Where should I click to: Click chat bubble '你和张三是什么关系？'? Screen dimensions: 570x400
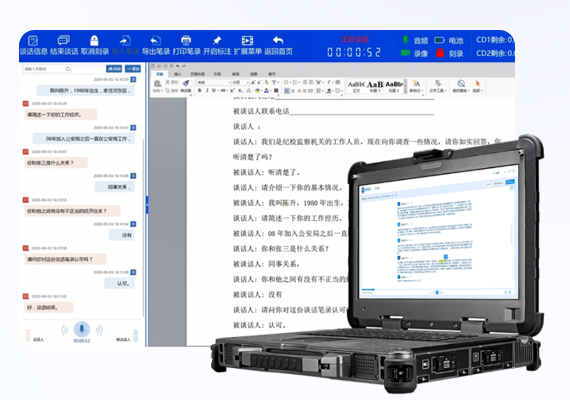[x=56, y=163]
